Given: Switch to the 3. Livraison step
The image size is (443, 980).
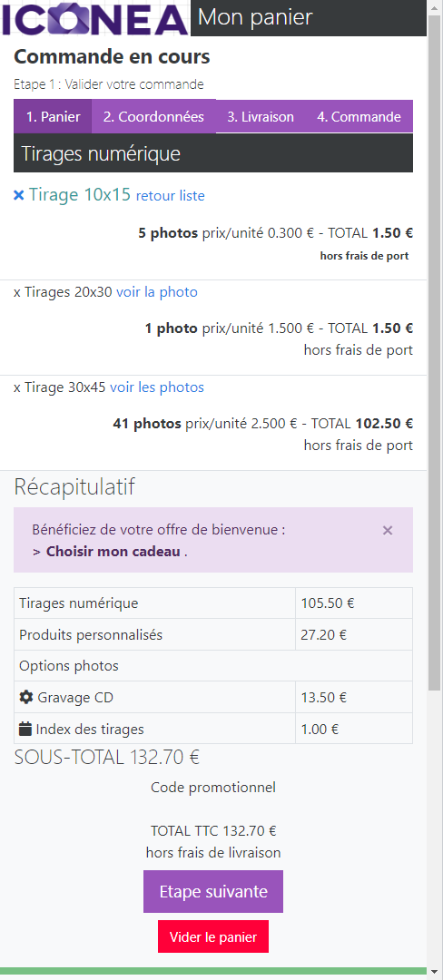Looking at the screenshot, I should click(x=261, y=116).
